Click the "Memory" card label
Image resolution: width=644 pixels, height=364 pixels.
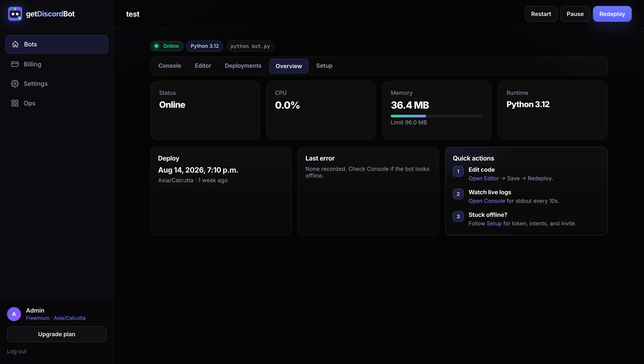(402, 93)
